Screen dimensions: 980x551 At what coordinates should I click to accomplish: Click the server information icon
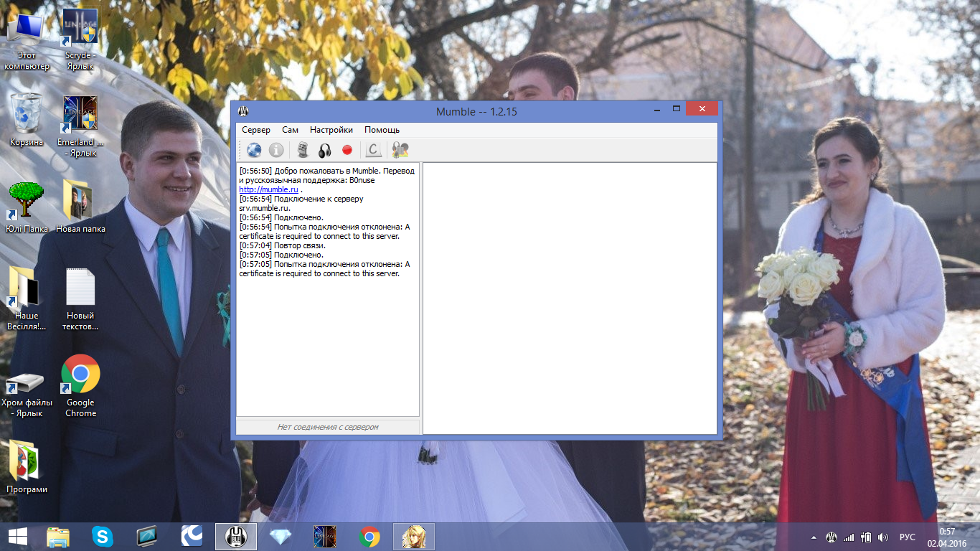point(276,150)
